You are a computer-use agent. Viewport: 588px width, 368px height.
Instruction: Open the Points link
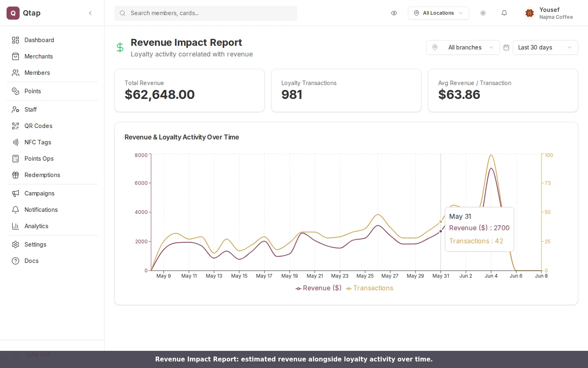(x=52, y=91)
